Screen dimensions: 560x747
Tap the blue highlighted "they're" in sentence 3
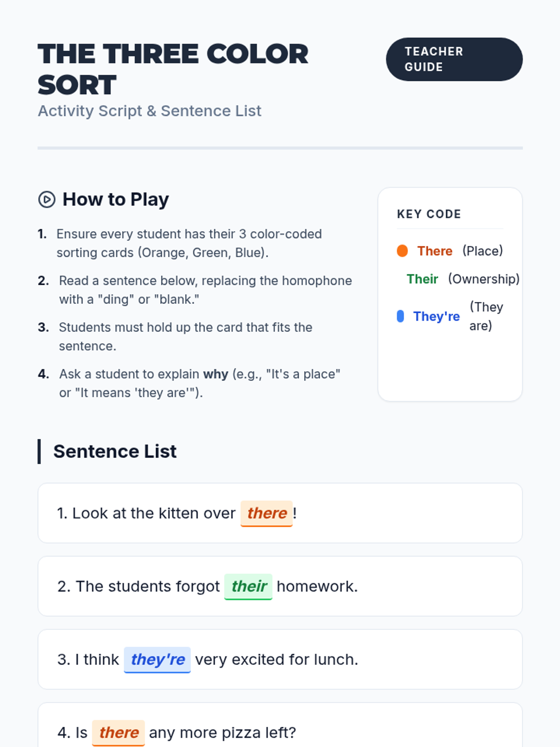[x=157, y=659]
